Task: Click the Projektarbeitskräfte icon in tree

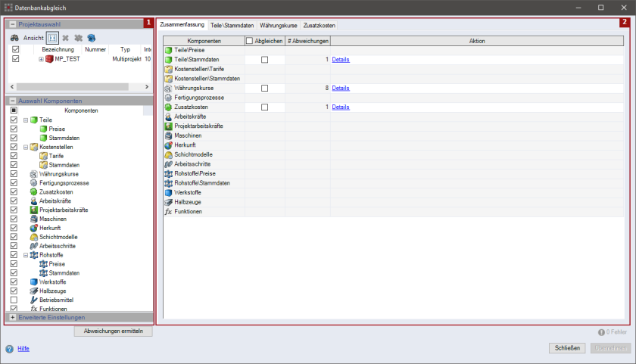Action: [x=33, y=210]
